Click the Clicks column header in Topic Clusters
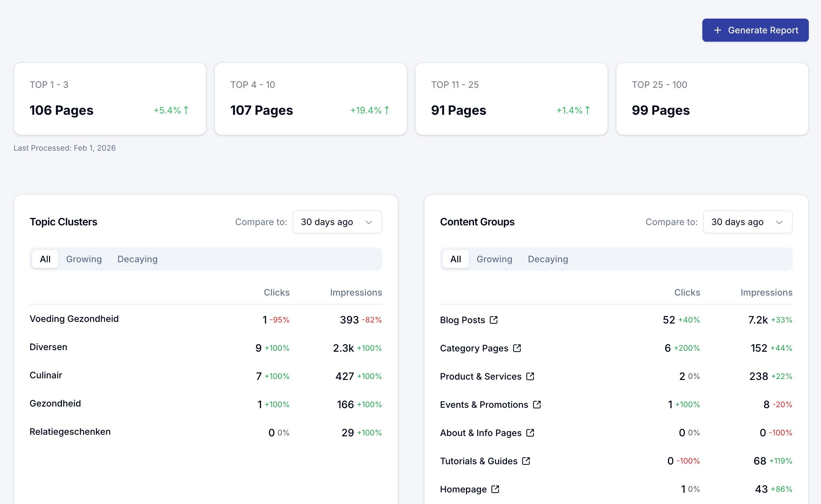The width and height of the screenshot is (821, 504). pyautogui.click(x=277, y=292)
